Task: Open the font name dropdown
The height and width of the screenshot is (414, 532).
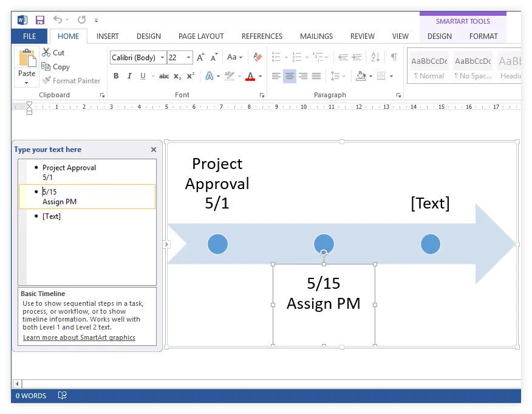Action: (162, 58)
